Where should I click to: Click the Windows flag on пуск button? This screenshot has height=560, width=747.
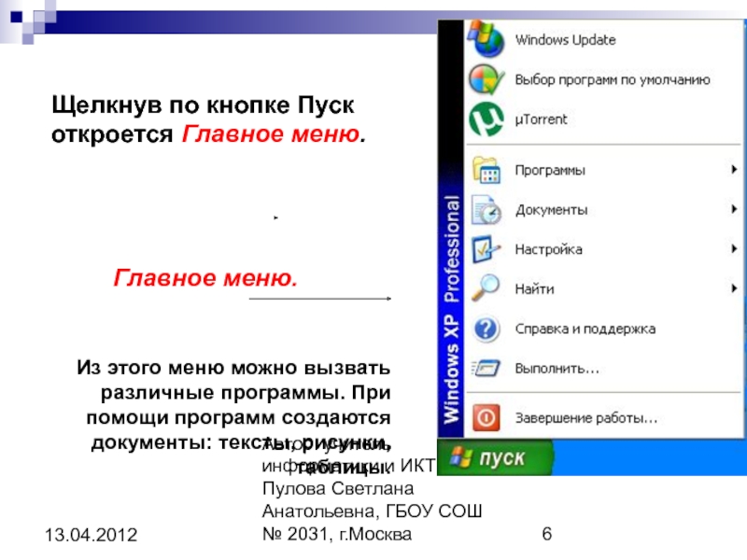461,457
